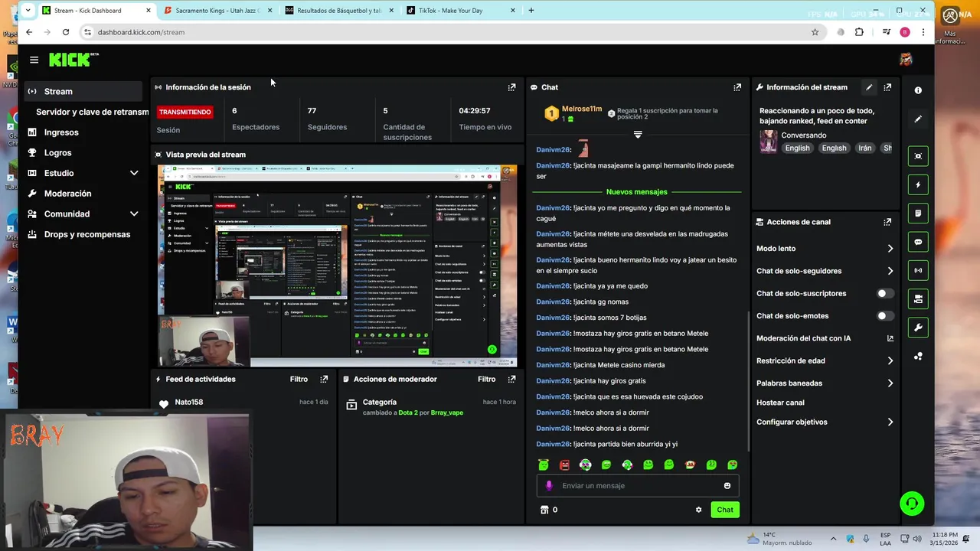Toggle Chat de solo-suscriptores switch

[884, 293]
